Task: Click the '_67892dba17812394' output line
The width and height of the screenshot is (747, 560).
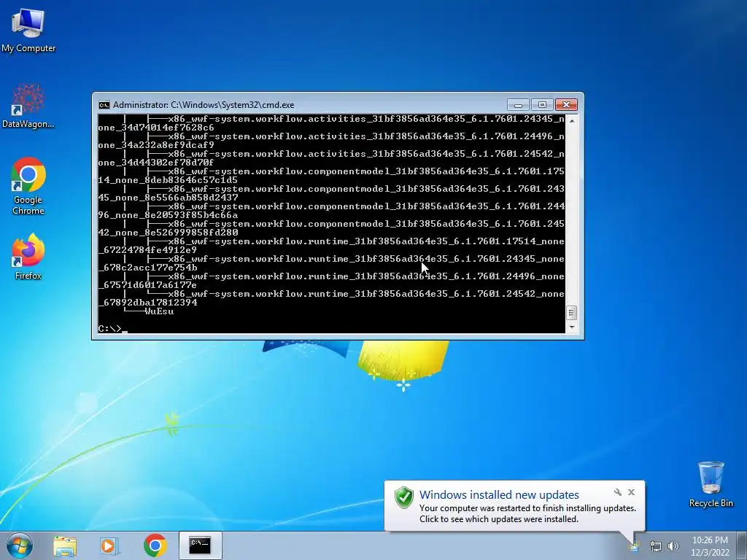Action: tap(147, 303)
